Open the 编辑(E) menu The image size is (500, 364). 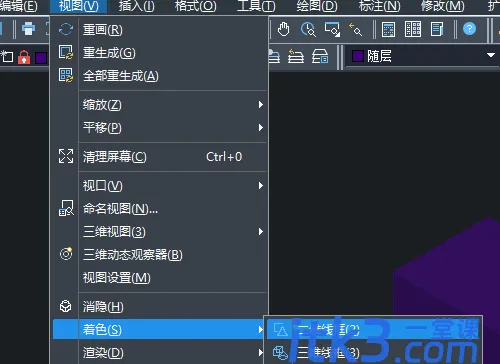[19, 6]
